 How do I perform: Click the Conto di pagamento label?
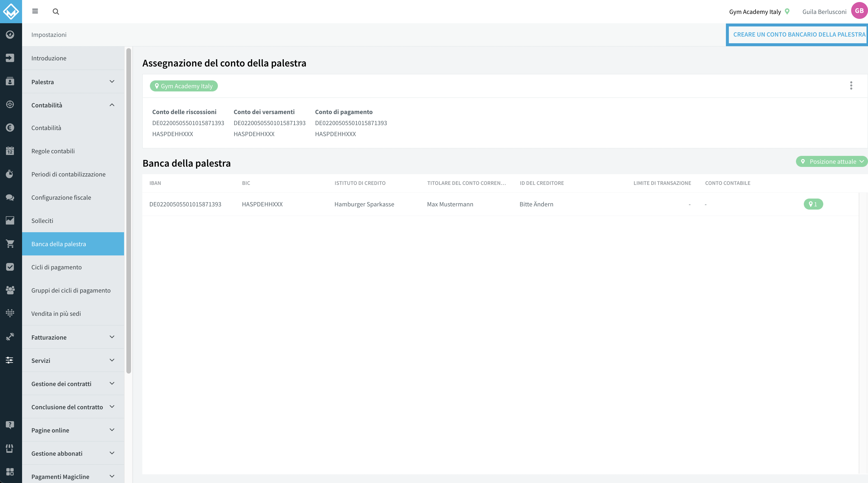click(x=344, y=112)
